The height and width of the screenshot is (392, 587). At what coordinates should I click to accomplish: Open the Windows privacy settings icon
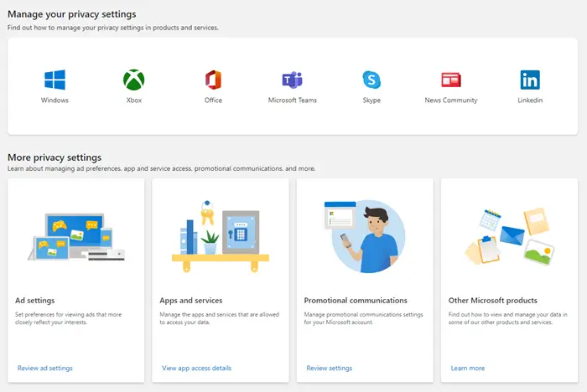(55, 80)
